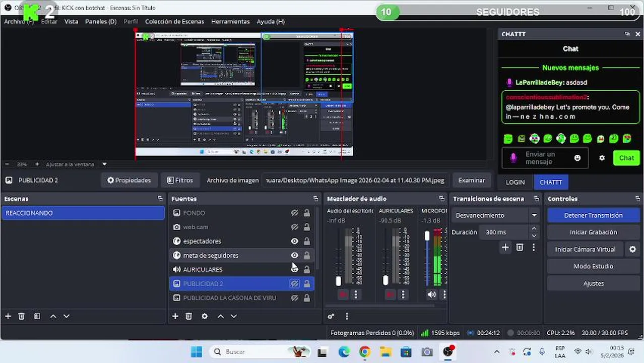
Task: Adjust Audio del escritorio volume slider
Action: (x=339, y=281)
